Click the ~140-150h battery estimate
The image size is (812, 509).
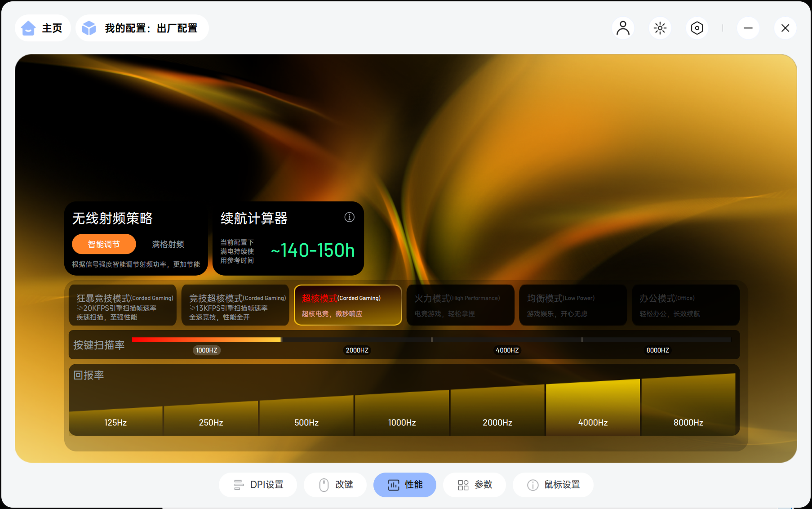(313, 250)
